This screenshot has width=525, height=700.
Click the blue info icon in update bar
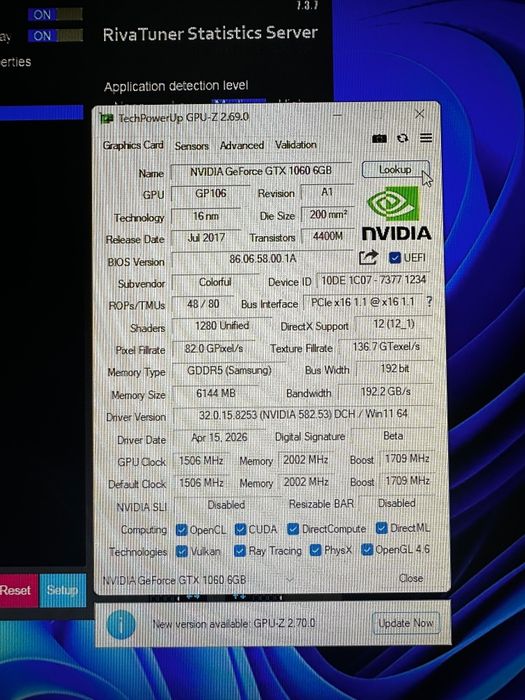coord(121,624)
